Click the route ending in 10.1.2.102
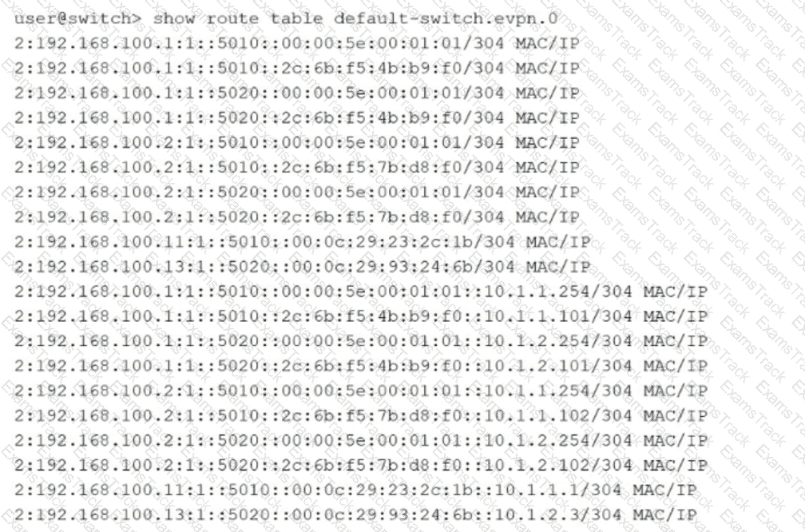The width and height of the screenshot is (805, 532). click(361, 465)
